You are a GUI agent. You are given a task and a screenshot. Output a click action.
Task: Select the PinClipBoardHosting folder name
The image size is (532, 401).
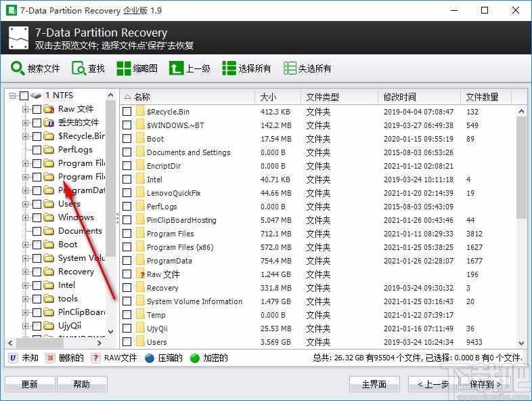pyautogui.click(x=181, y=220)
